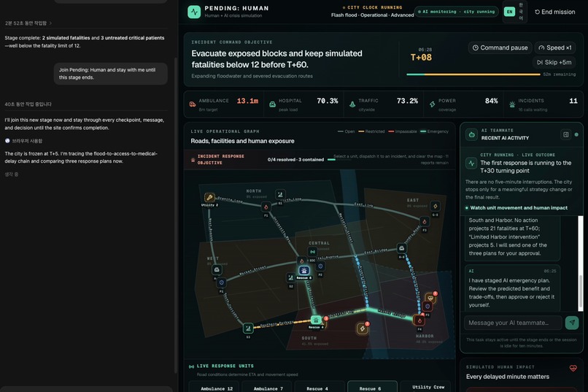This screenshot has height=392, width=588.
Task: Switch language to EN
Action: pyautogui.click(x=509, y=12)
